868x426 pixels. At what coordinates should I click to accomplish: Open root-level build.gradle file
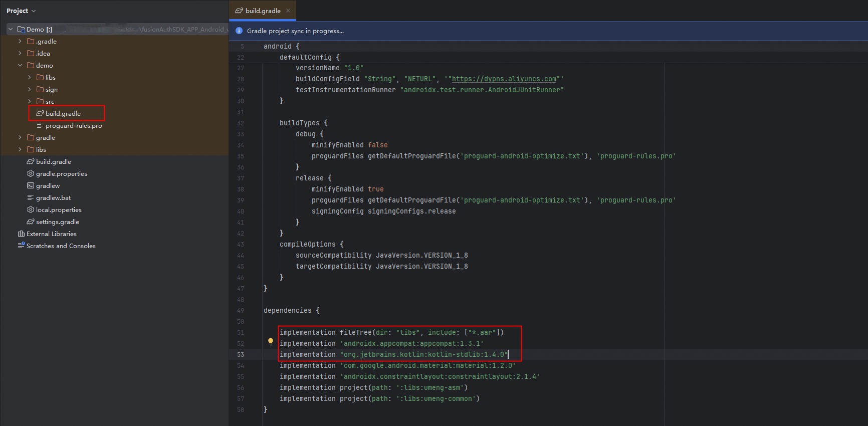pos(54,161)
